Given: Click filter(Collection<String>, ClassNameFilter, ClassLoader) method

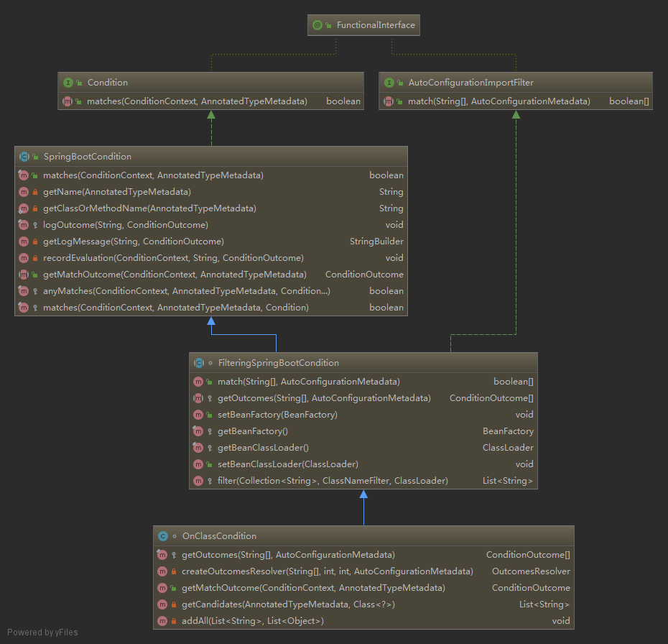Looking at the screenshot, I should coord(333,481).
